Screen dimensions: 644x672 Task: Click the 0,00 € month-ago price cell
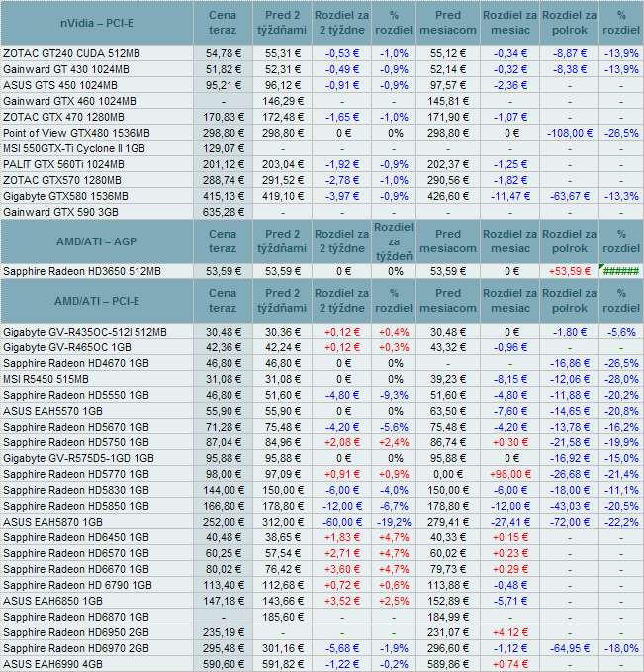point(448,475)
